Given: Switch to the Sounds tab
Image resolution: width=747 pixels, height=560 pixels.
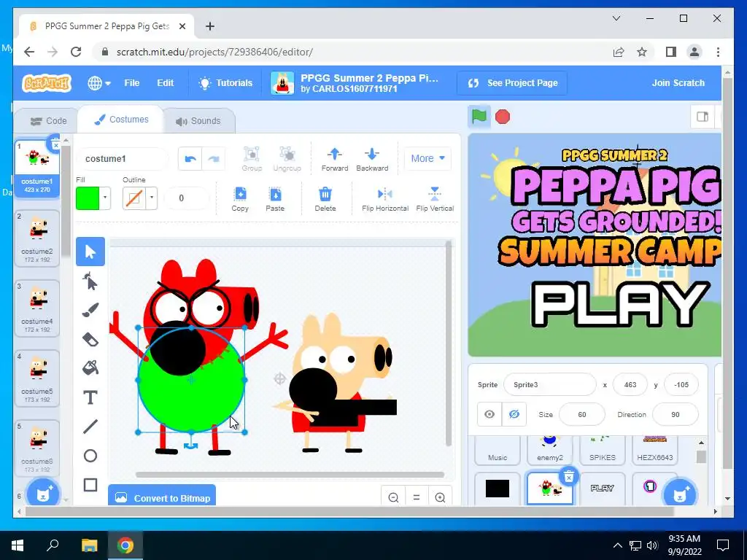Looking at the screenshot, I should (x=198, y=121).
